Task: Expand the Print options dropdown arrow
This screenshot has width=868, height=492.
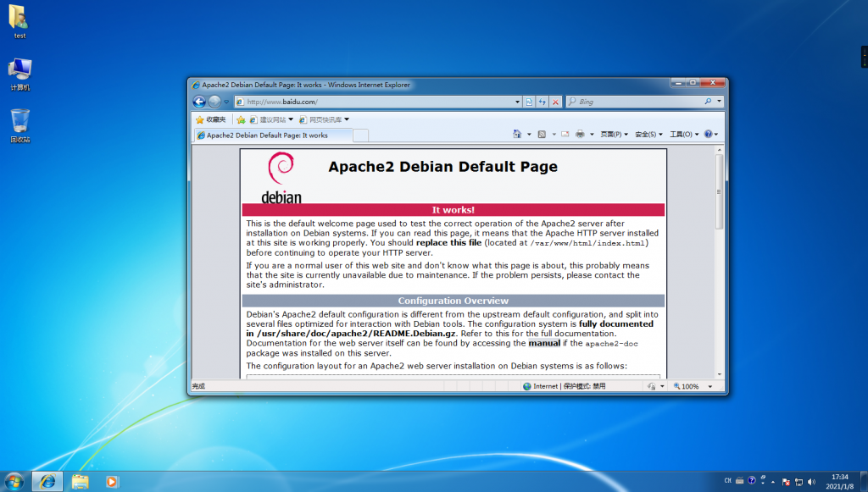Action: [x=592, y=135]
